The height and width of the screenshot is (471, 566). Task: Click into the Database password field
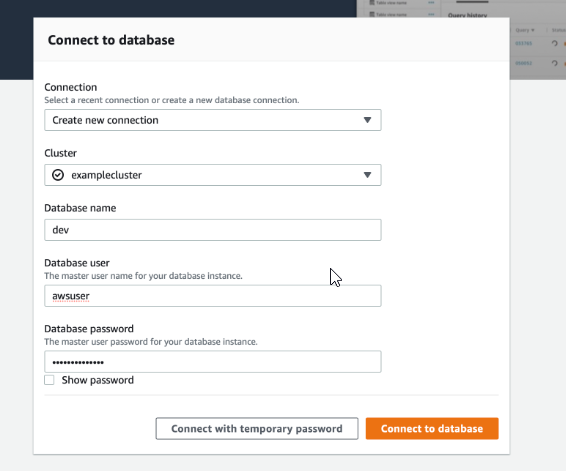[x=213, y=362]
